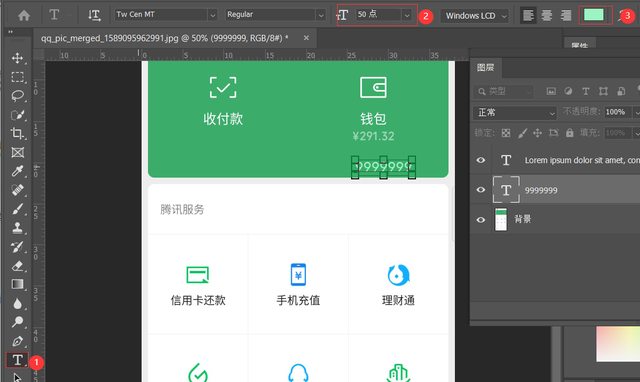Filter layers by shape layer icon
The image size is (640, 382).
(603, 91)
